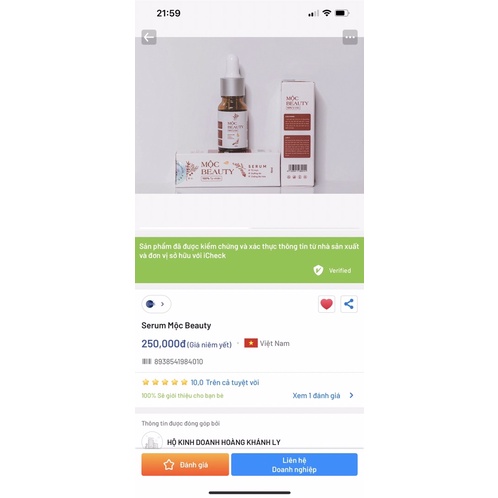Image resolution: width=498 pixels, height=498 pixels.
Task: Open Xem 1 đánh giá reviews link
Action: (316, 396)
